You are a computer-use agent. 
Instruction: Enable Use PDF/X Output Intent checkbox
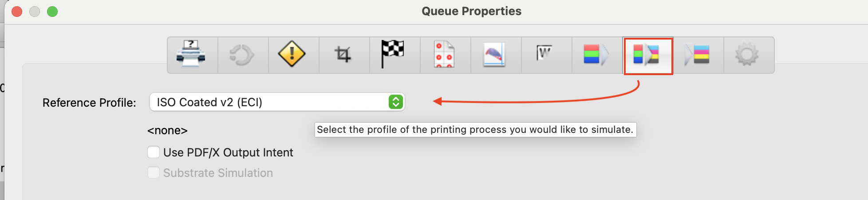pos(154,152)
